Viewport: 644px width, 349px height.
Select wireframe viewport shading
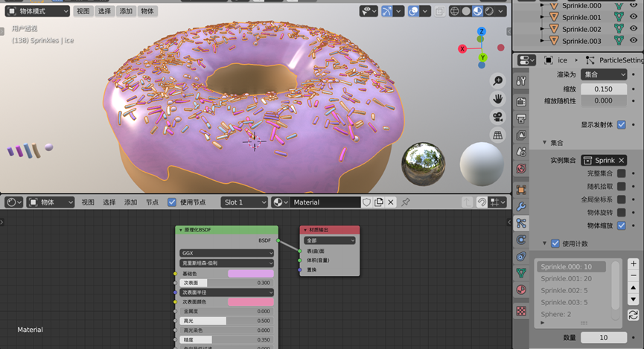point(454,11)
